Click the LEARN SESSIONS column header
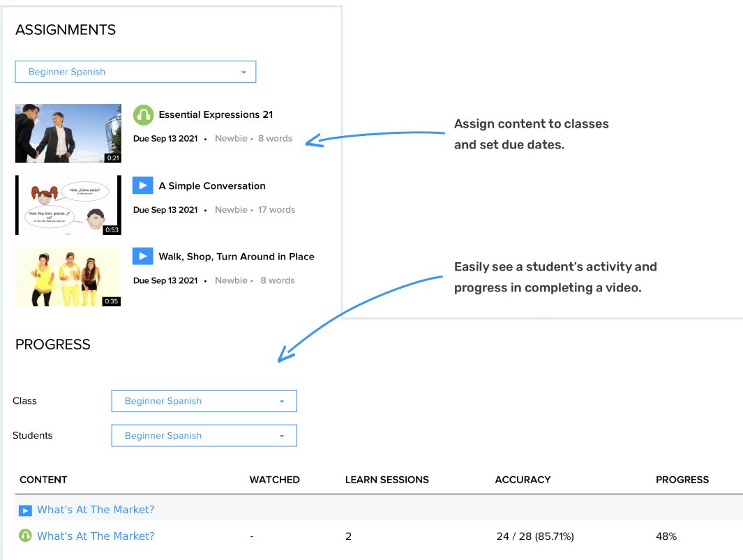Image resolution: width=743 pixels, height=560 pixels. click(x=386, y=480)
